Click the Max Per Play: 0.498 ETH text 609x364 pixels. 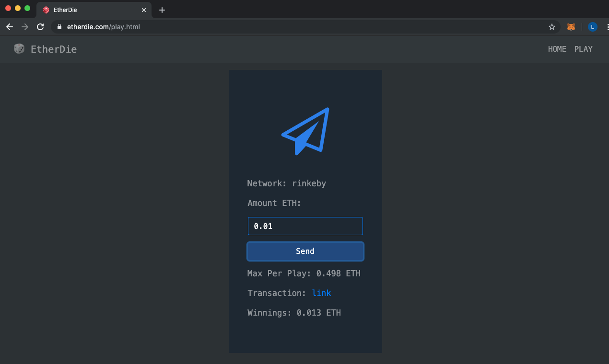coord(304,273)
